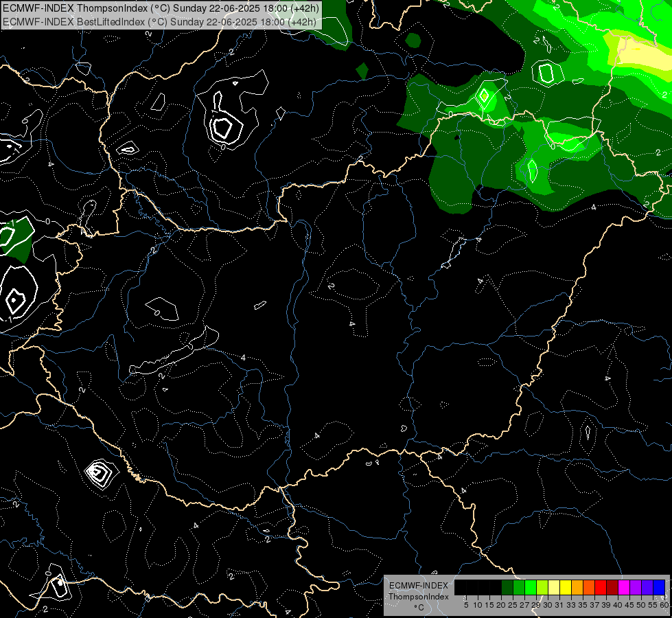
Task: Click the legend scale value 35
Action: coord(583,605)
